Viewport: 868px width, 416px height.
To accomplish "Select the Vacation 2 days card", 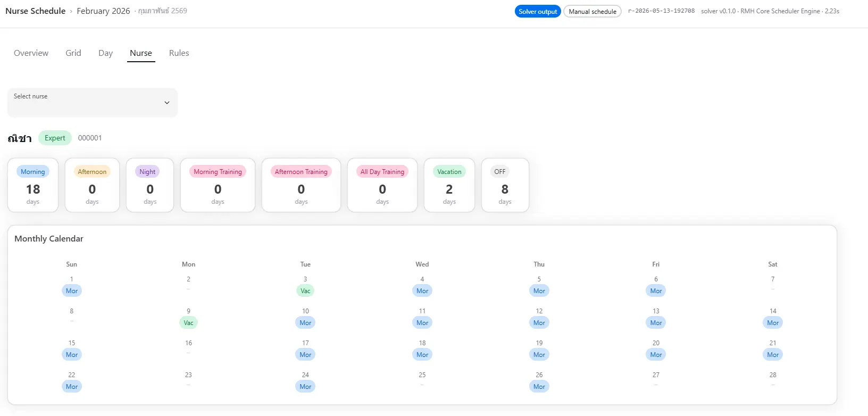I will click(x=449, y=185).
